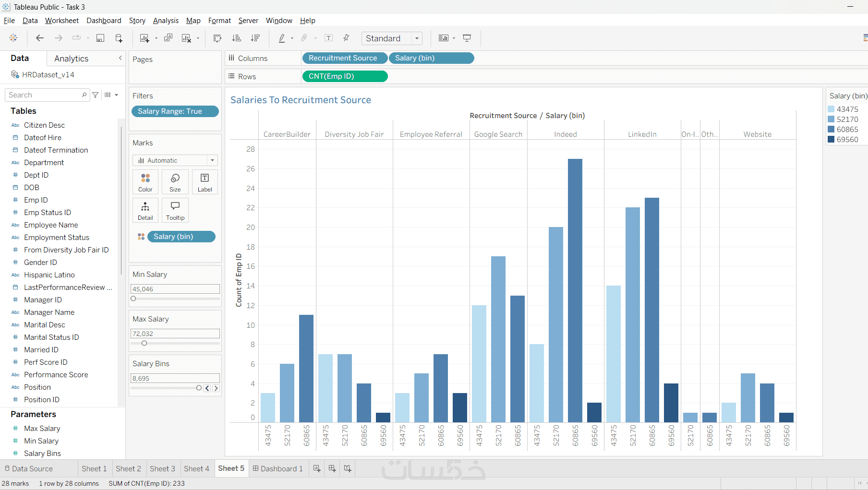Click the Swap Rows and Columns icon
Image resolution: width=868 pixels, height=490 pixels.
pyautogui.click(x=217, y=38)
